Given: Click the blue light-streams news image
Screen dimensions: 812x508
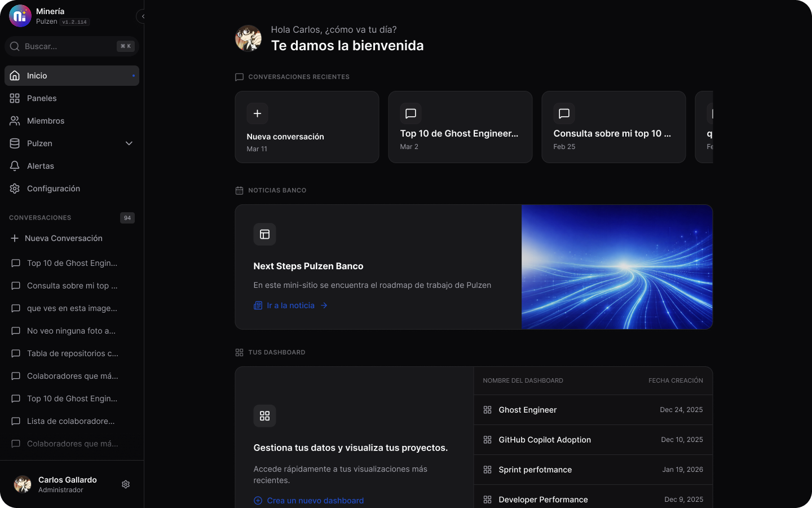Looking at the screenshot, I should (617, 267).
